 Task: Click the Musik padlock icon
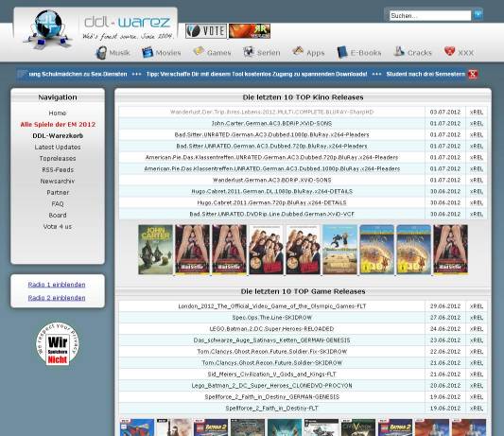pyautogui.click(x=101, y=53)
